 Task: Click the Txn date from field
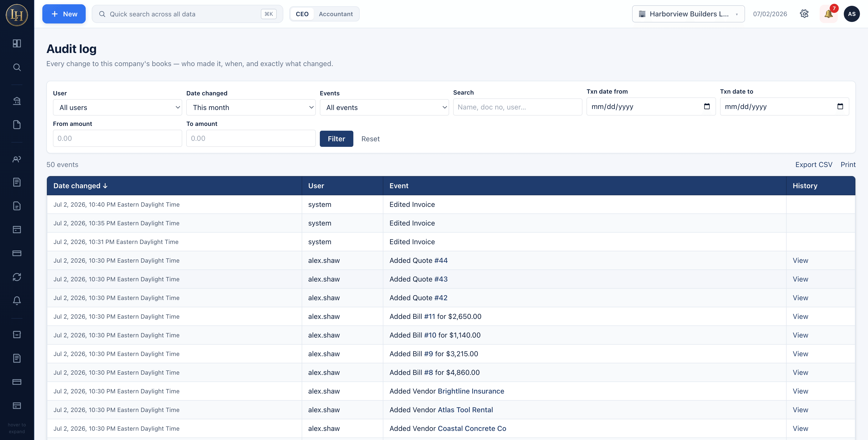pos(651,106)
